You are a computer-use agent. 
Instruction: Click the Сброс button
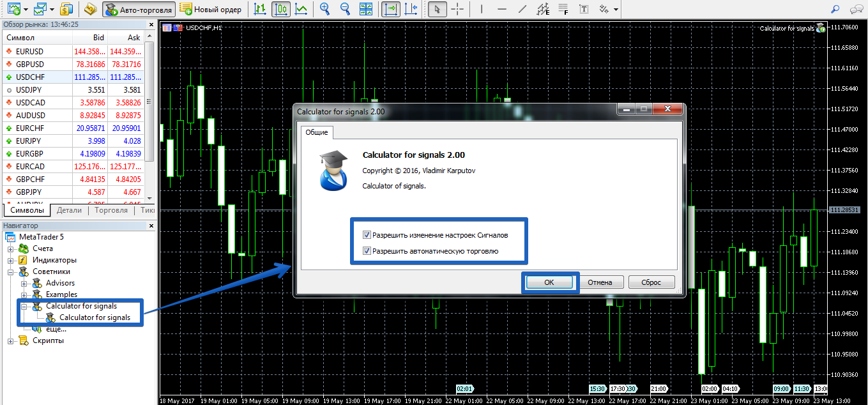pos(651,282)
